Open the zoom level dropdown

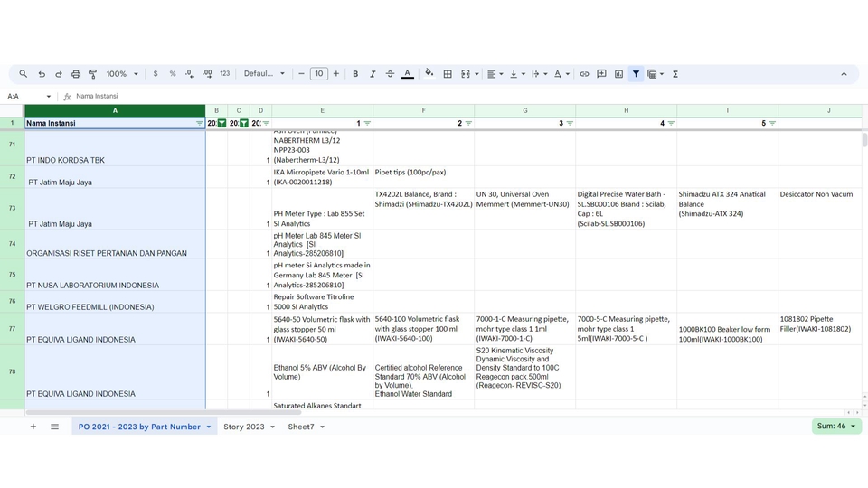(x=122, y=73)
